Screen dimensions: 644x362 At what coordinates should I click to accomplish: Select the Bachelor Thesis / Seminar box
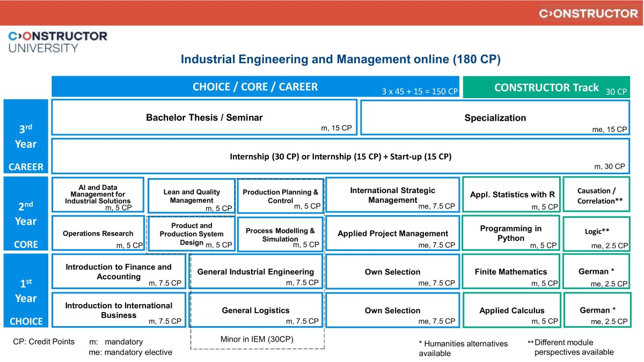(x=204, y=117)
